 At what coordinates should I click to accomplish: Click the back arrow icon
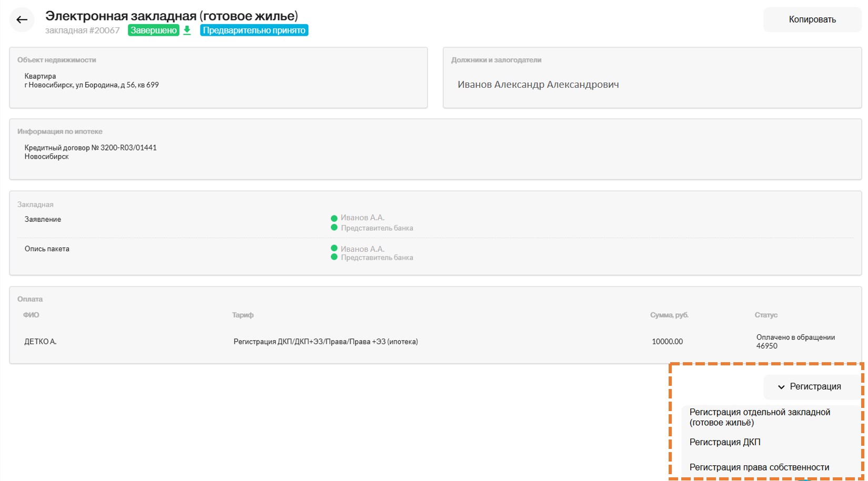click(x=22, y=20)
